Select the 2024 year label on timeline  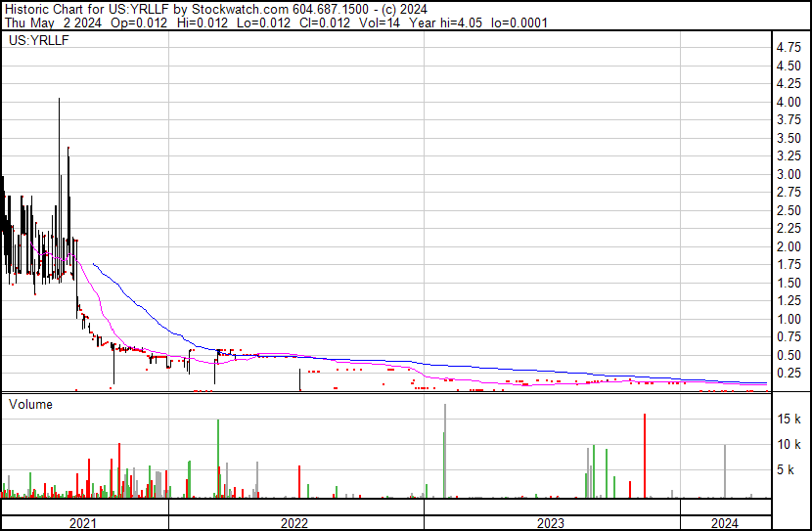click(725, 523)
